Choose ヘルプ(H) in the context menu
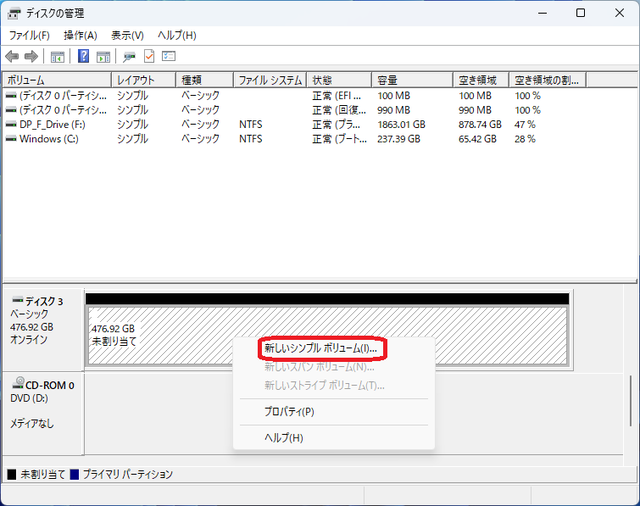The width and height of the screenshot is (640, 506). 284,438
